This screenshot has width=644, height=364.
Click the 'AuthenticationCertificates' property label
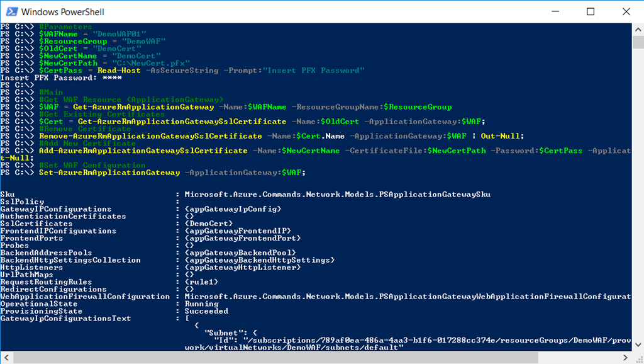pyautogui.click(x=64, y=217)
